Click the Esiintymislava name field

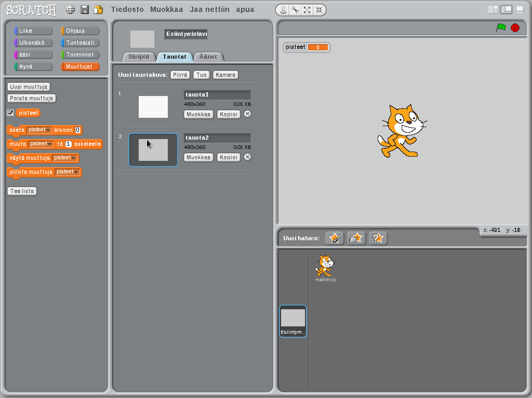(x=186, y=34)
